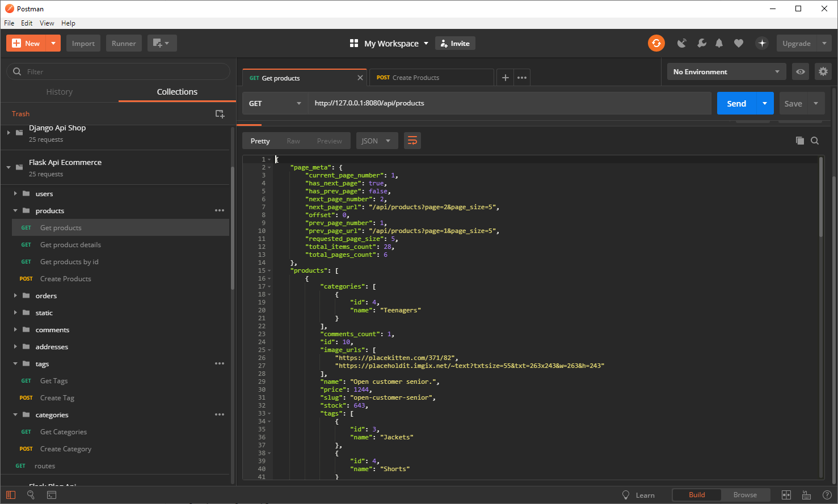Open keyboard shortcuts icon
This screenshot has height=504, width=838.
click(x=806, y=495)
